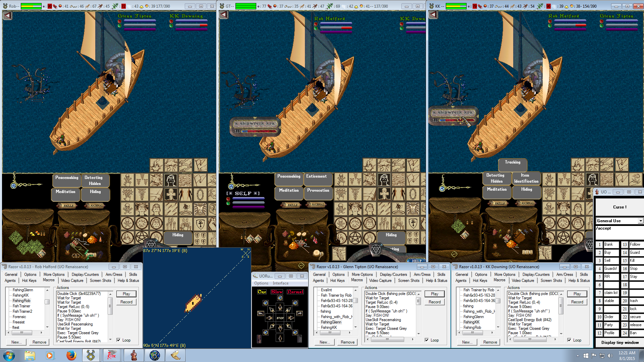Click the back arrow in KK game window
This screenshot has width=644, height=362.
pos(433,15)
